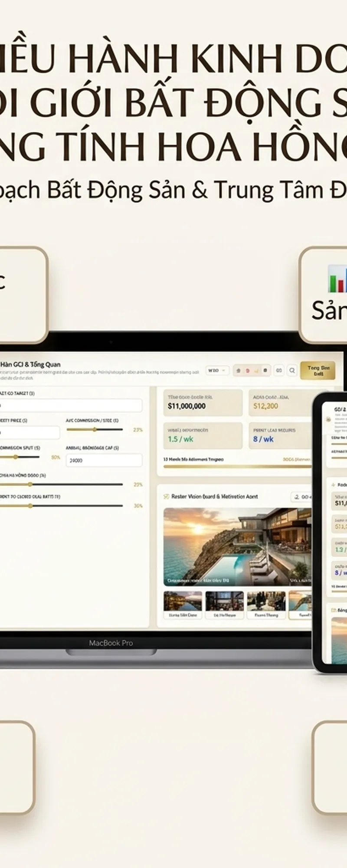Select the dark round icon in toolbar group
The height and width of the screenshot is (868, 347).
pos(265,371)
